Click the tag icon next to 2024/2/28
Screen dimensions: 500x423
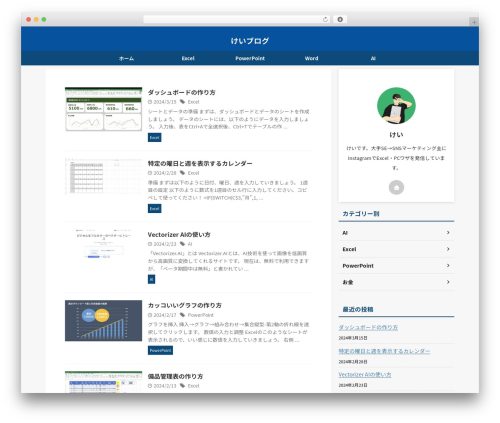click(x=182, y=173)
